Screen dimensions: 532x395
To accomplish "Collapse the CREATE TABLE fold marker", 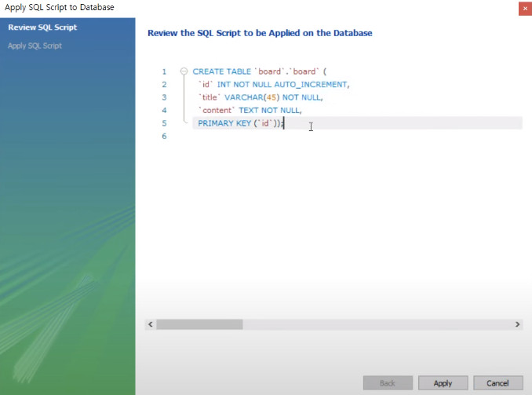I will coord(184,71).
